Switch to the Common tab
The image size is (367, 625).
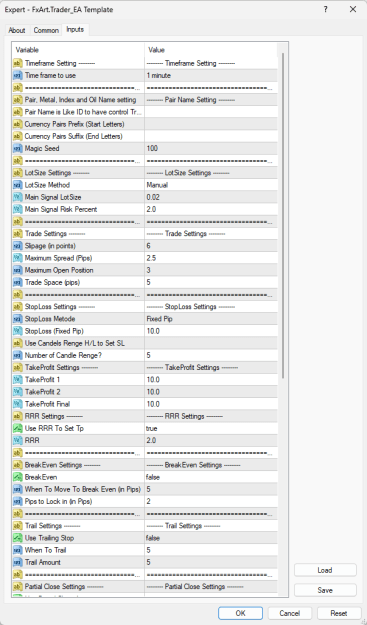pos(46,30)
